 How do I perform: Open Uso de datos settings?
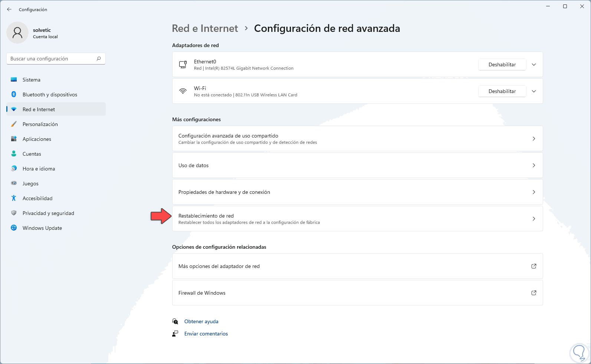[357, 165]
